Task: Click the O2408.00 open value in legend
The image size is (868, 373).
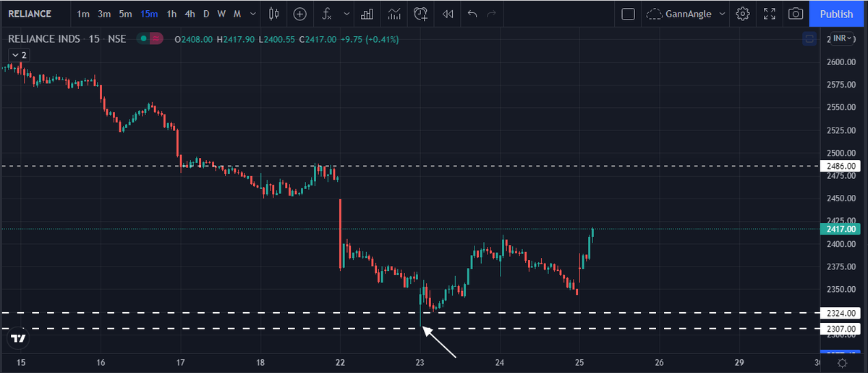Action: tap(193, 39)
